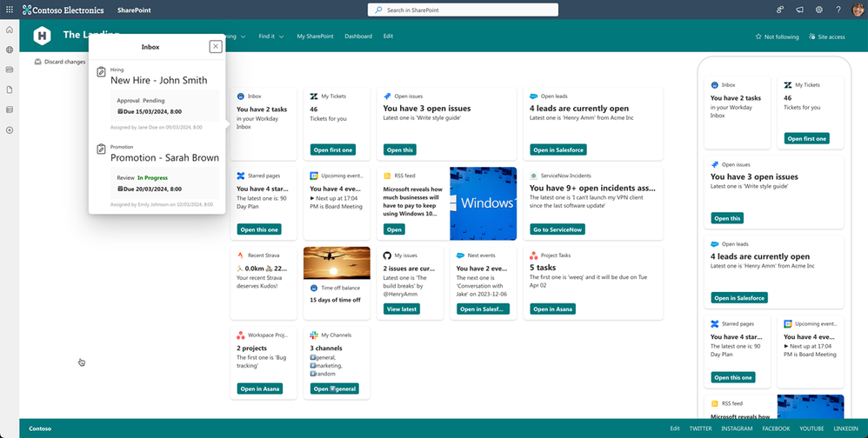Close the Inbox popup

tap(216, 46)
